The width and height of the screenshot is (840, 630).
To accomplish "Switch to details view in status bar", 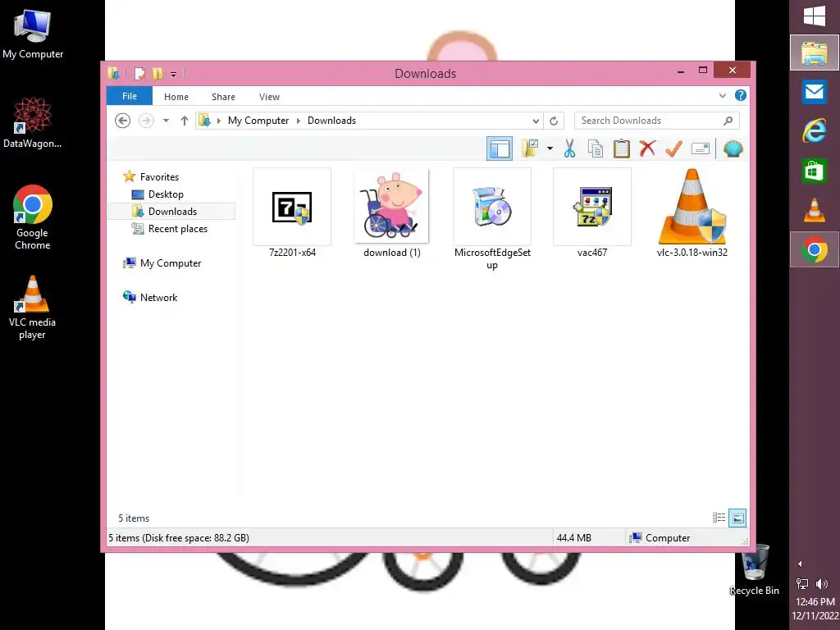I will tap(719, 518).
